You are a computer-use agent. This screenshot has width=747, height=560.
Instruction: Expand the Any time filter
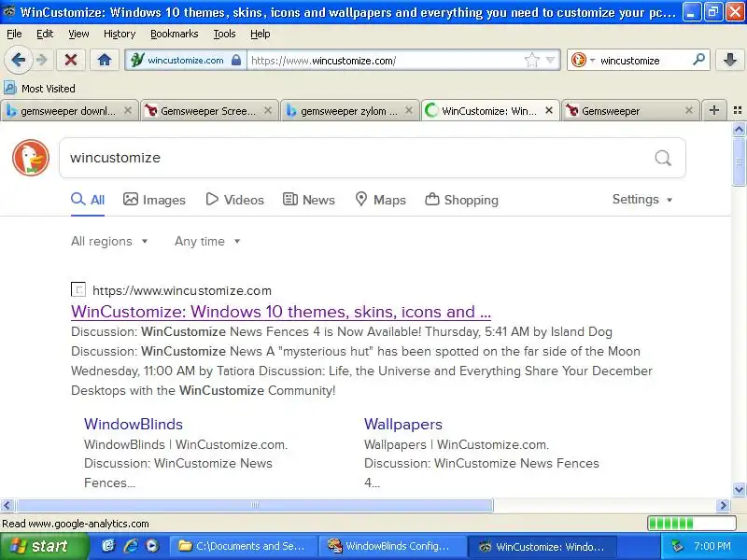207,241
